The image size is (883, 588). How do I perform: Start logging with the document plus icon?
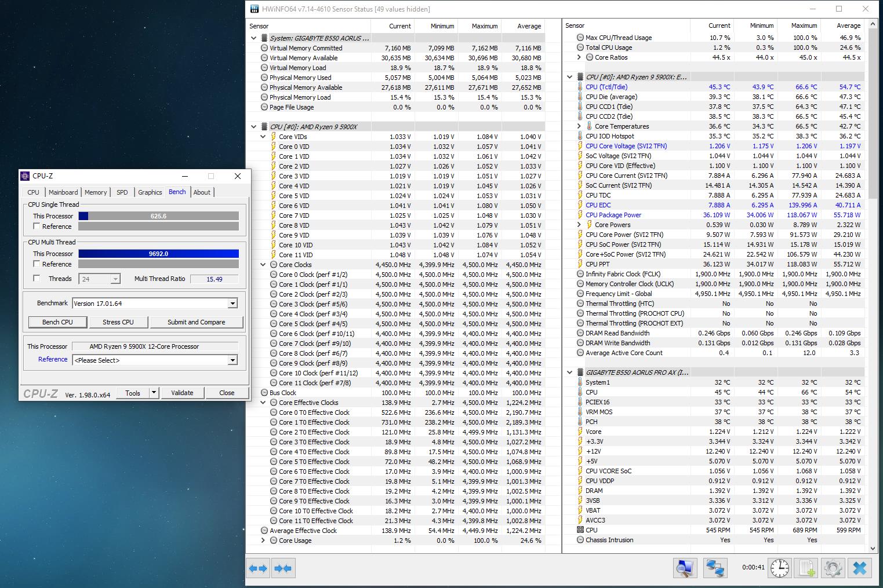pyautogui.click(x=806, y=568)
